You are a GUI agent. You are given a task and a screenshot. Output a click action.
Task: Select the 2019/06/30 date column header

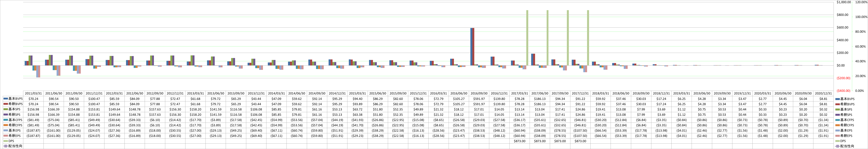(x=702, y=93)
